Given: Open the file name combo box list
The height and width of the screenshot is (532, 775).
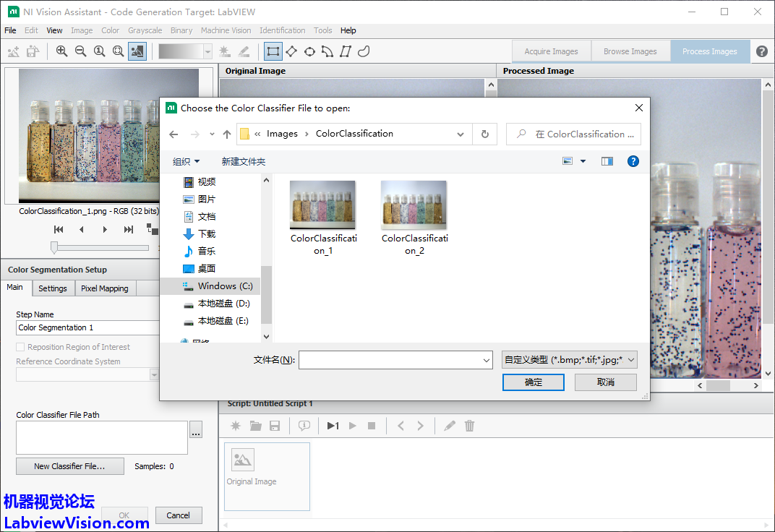Looking at the screenshot, I should click(x=487, y=359).
